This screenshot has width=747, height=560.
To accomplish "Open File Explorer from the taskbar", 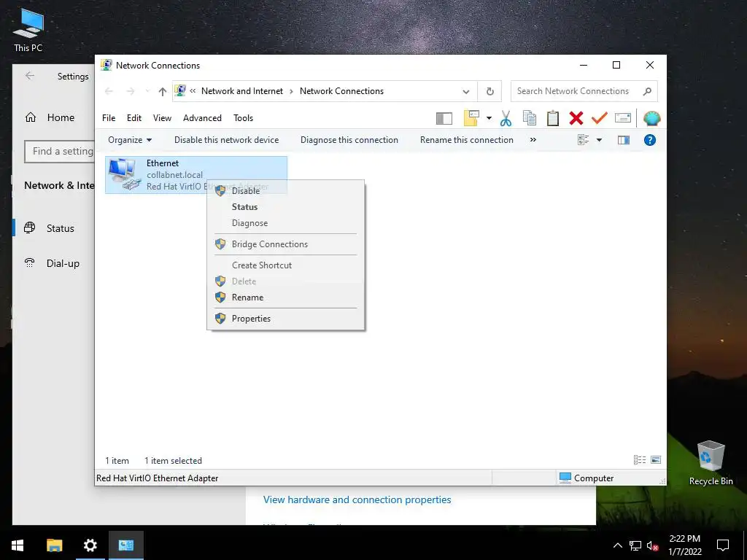I will (x=54, y=545).
